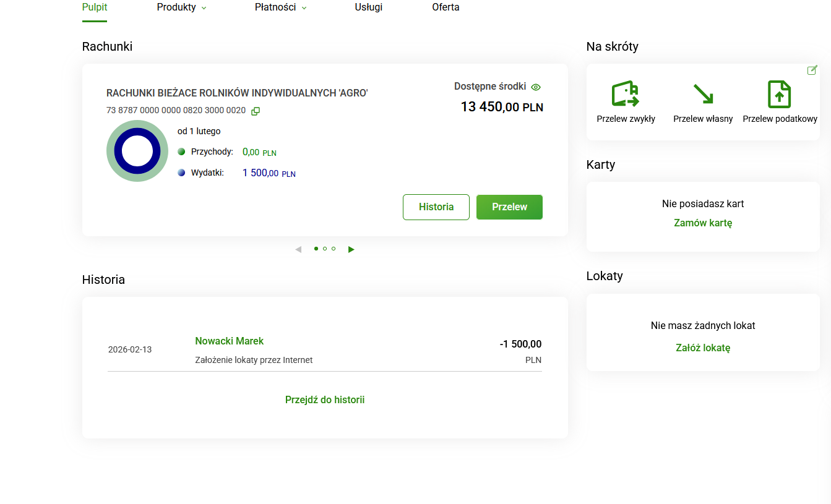Viewport: 831px width, 504px height.
Task: Click the edit pencil icon in Na skróty
Action: [x=812, y=70]
